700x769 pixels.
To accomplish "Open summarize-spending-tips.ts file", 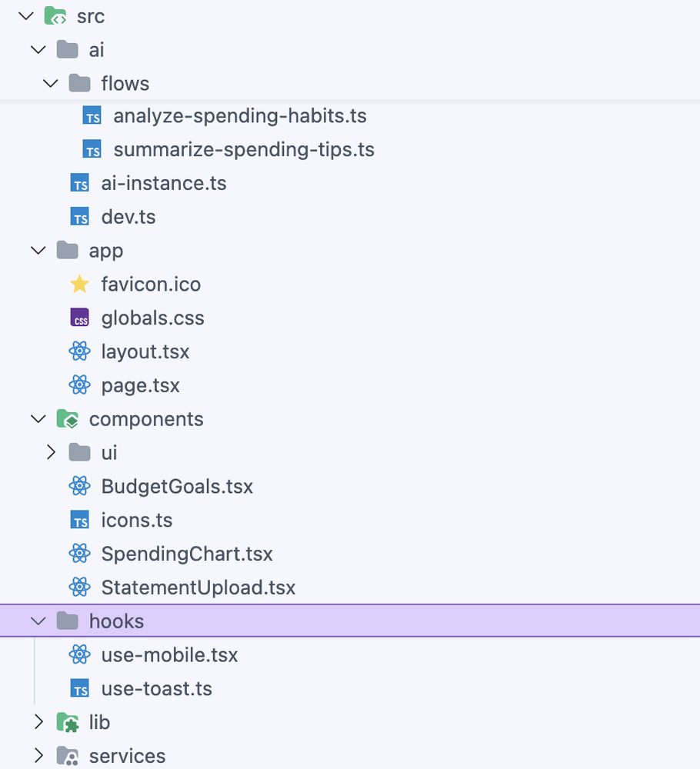I will pyautogui.click(x=243, y=149).
